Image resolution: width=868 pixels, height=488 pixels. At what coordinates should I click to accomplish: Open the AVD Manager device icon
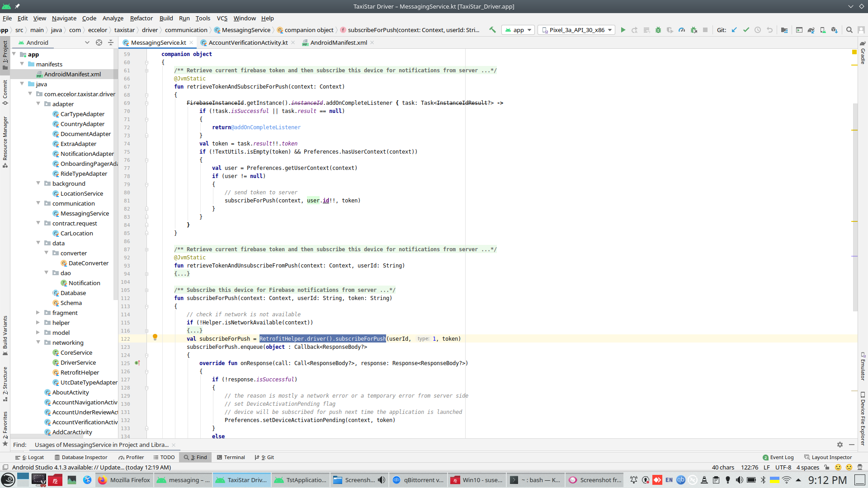click(823, 30)
